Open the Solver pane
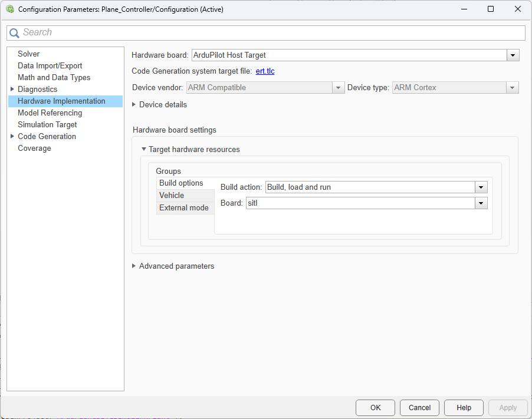 (x=28, y=54)
